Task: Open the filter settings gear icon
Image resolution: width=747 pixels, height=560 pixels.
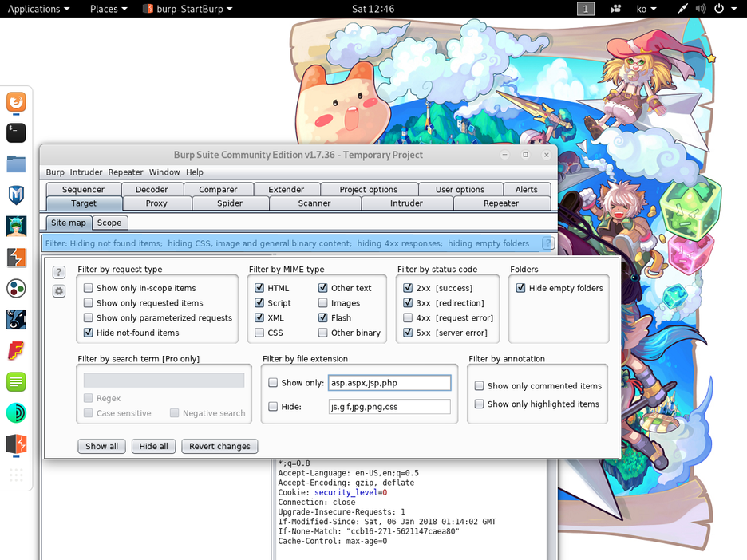Action: (58, 291)
